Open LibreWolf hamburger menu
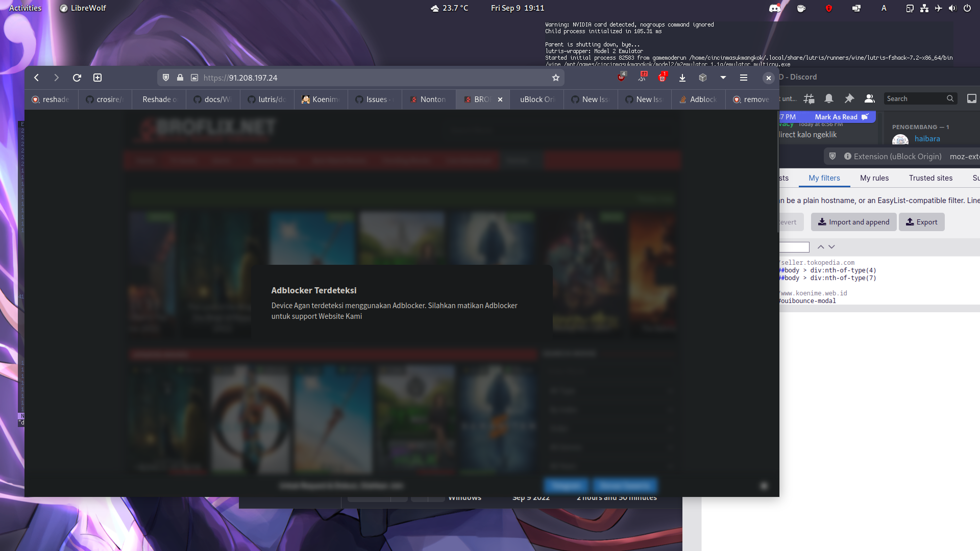Screen dimensions: 980x551 (744, 78)
